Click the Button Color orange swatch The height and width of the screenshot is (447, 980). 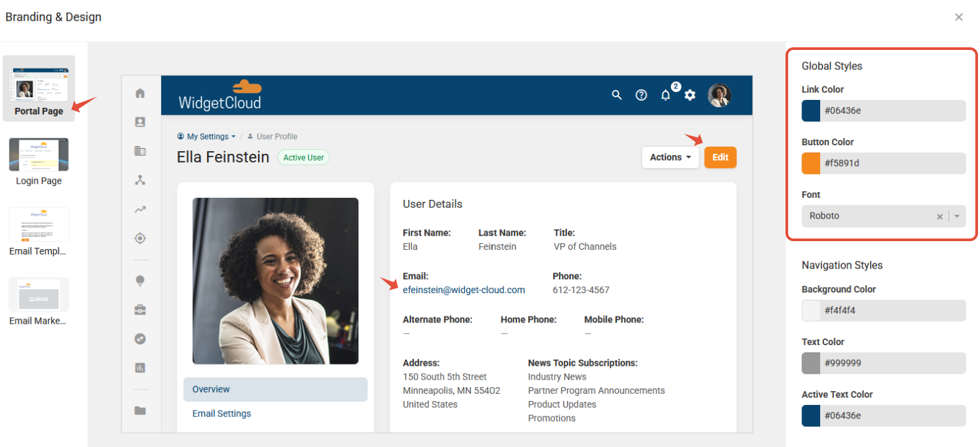coord(811,163)
